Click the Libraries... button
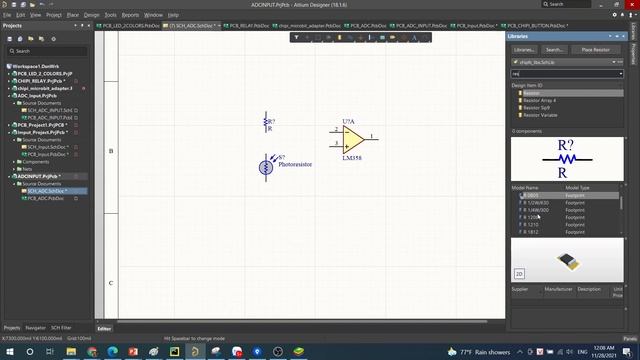The height and width of the screenshot is (360, 640). [x=524, y=50]
